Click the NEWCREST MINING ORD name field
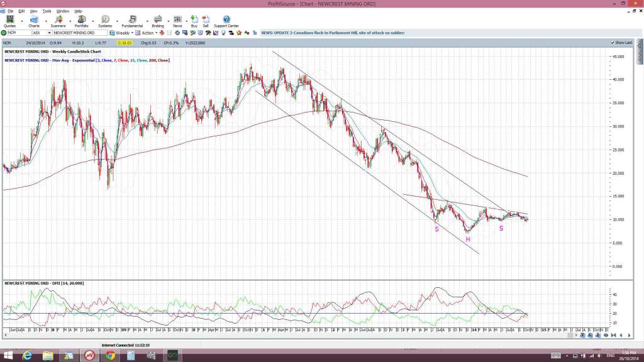The height and width of the screenshot is (362, 644). click(80, 33)
